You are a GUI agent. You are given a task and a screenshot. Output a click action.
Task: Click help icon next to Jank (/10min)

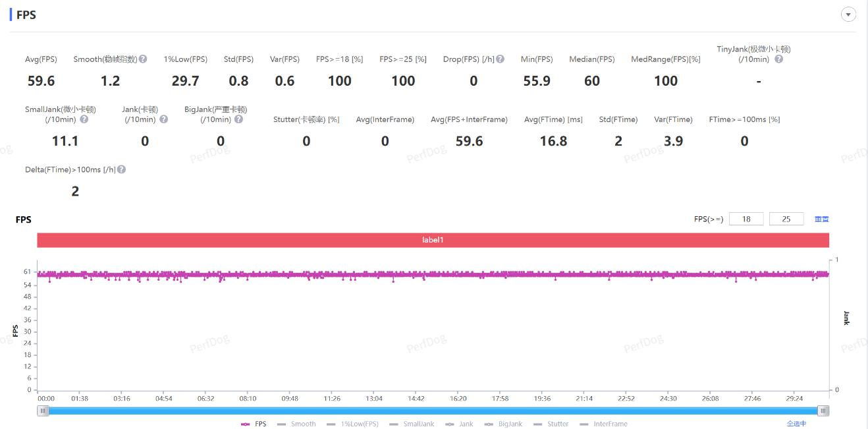163,120
